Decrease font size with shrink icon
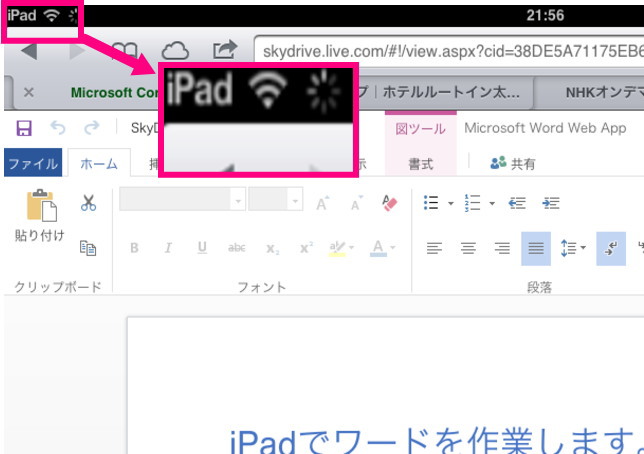Image resolution: width=644 pixels, height=454 pixels. tap(356, 203)
